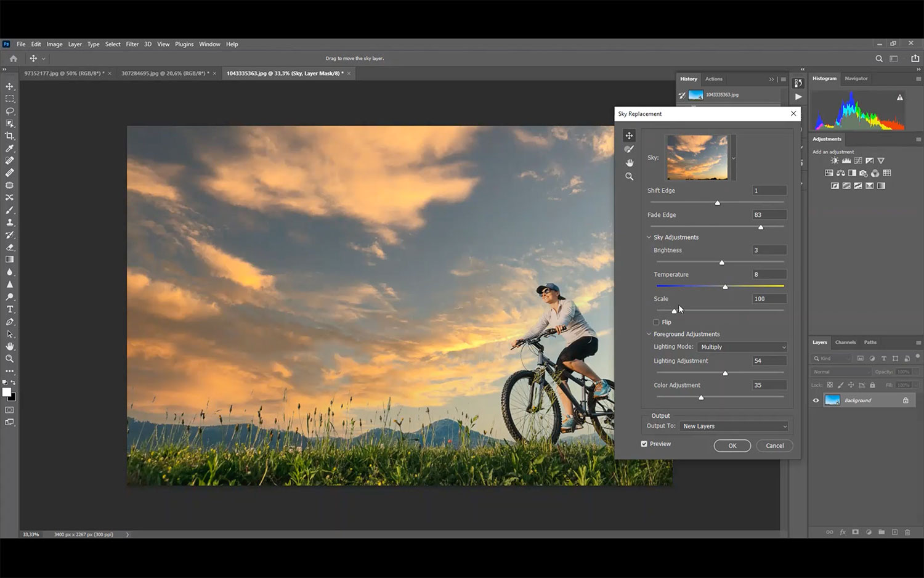Viewport: 924px width, 578px height.
Task: Click the search icon in options bar
Action: tap(879, 59)
